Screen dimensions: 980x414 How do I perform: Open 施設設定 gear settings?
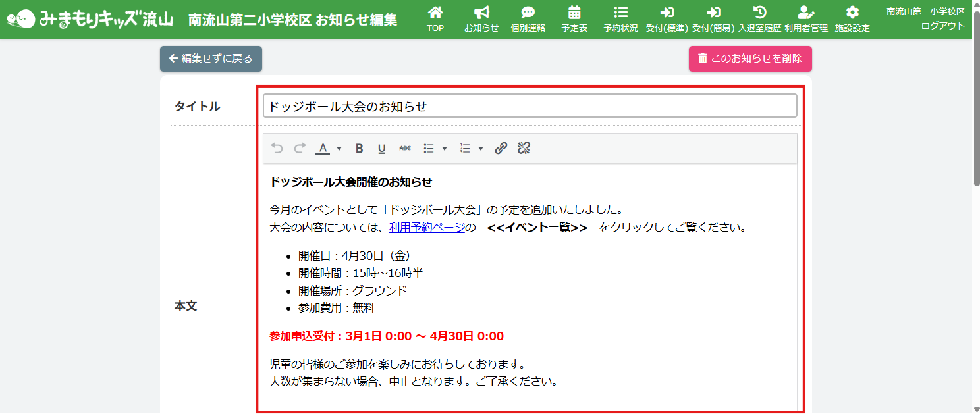click(x=852, y=19)
